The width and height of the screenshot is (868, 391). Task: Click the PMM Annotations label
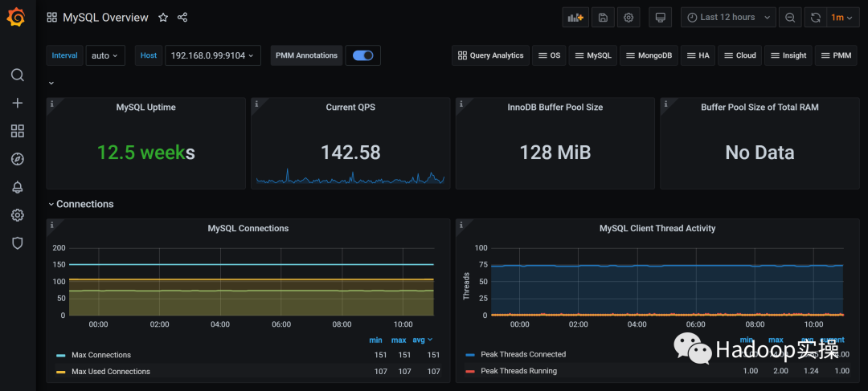click(307, 55)
